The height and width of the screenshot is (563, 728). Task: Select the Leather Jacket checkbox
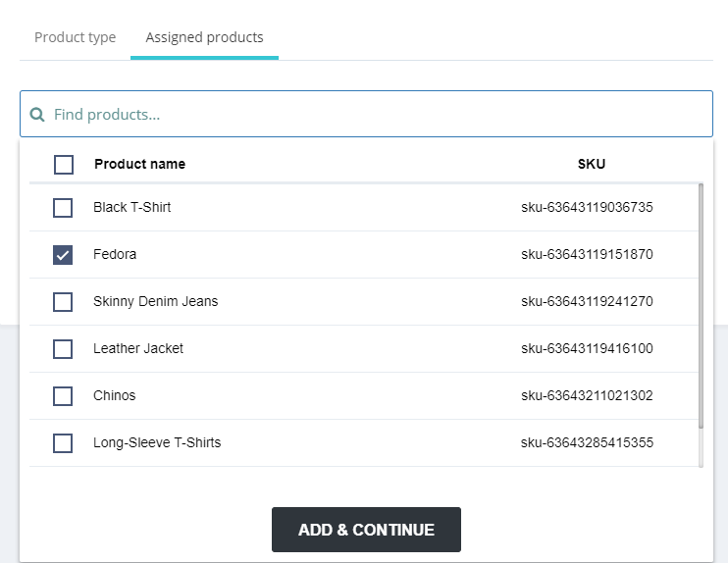click(63, 349)
